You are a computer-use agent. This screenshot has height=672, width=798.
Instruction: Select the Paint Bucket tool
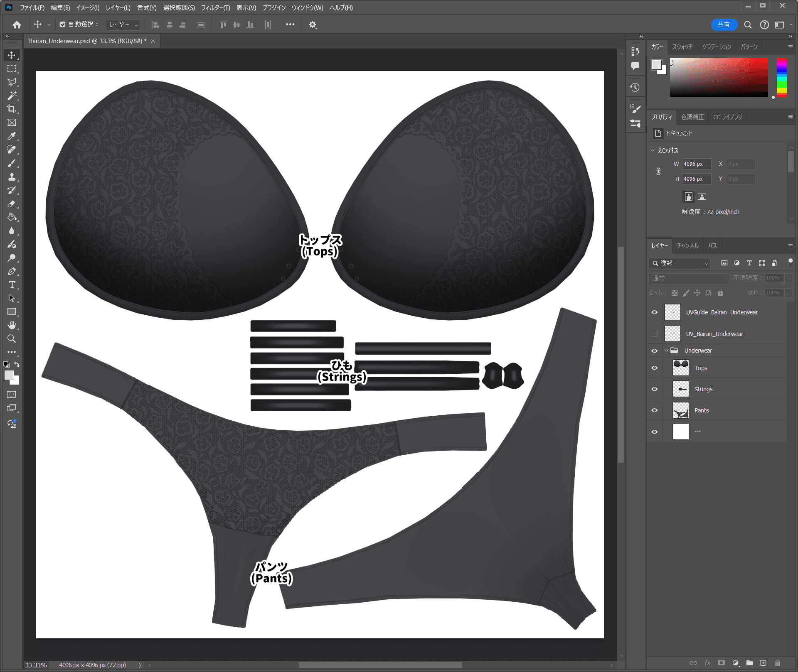click(x=12, y=217)
